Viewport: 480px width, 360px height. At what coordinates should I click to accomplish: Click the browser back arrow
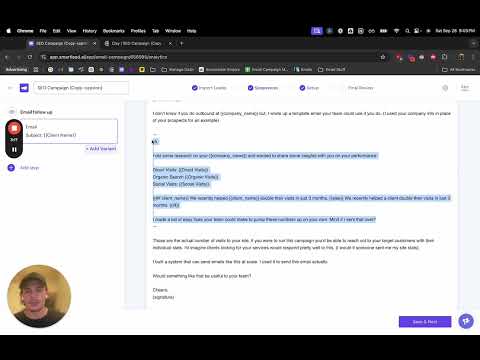pos(7,57)
